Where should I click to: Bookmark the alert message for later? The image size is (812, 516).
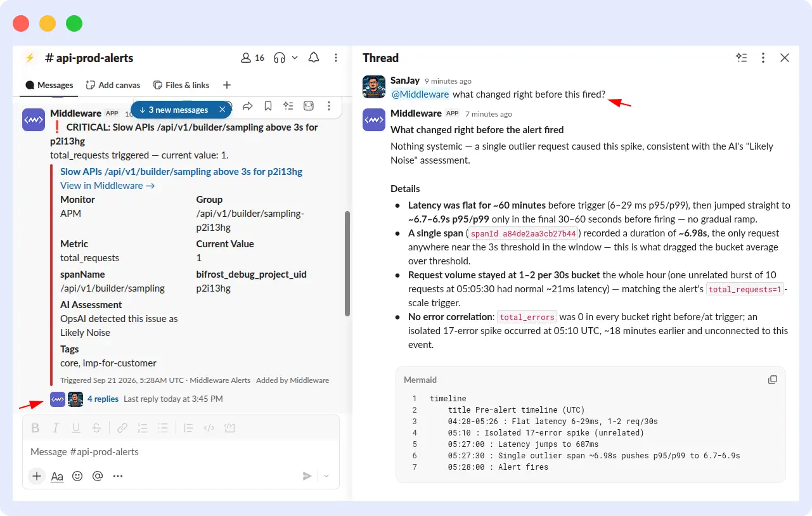click(x=268, y=106)
